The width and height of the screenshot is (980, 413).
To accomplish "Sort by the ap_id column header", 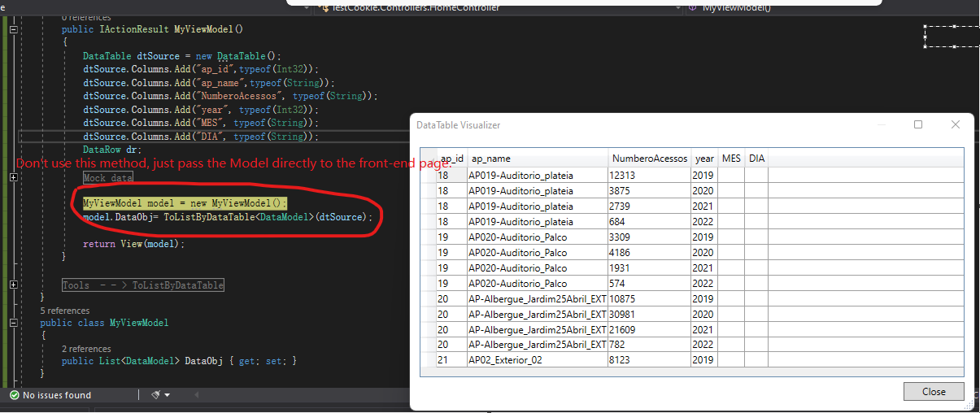I will coord(451,159).
